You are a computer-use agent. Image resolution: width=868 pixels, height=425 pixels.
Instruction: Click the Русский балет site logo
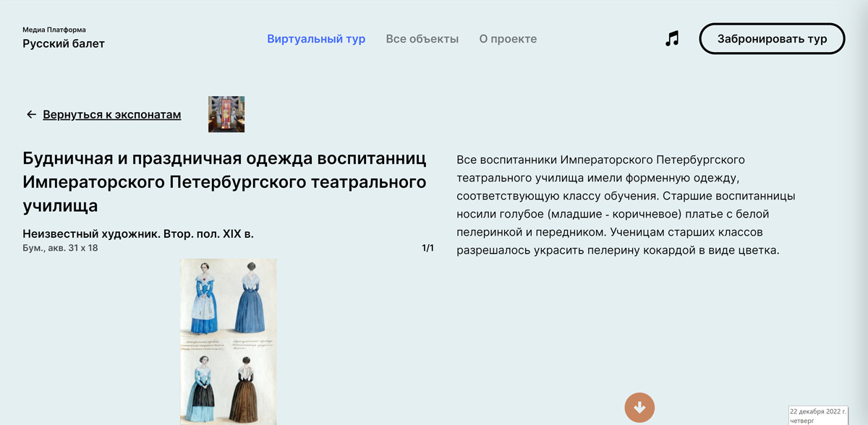tap(64, 43)
